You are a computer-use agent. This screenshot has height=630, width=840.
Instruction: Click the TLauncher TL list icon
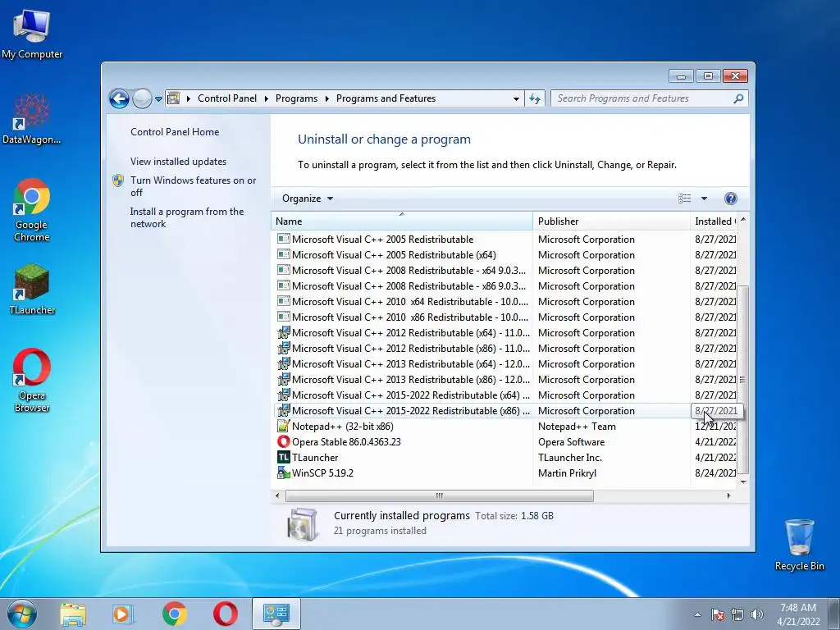point(283,458)
